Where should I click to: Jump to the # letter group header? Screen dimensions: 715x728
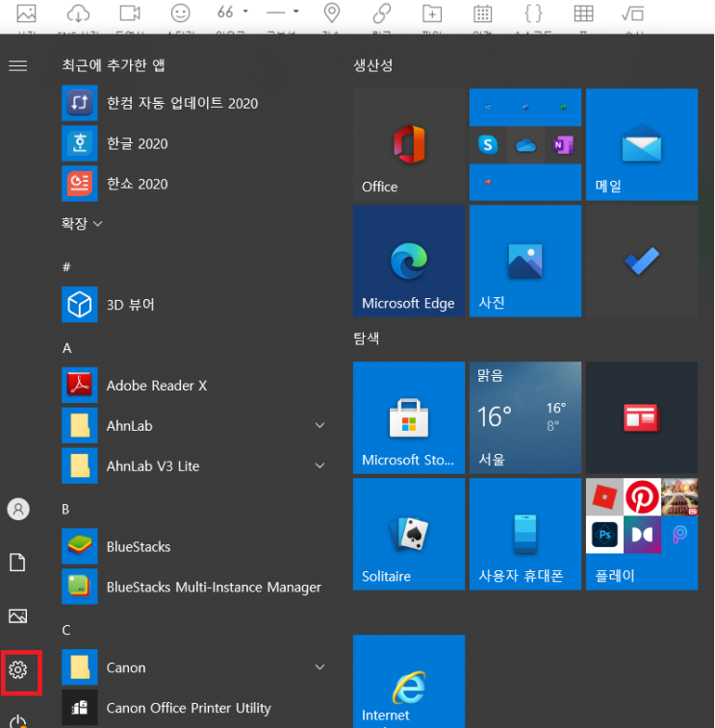pos(66,267)
